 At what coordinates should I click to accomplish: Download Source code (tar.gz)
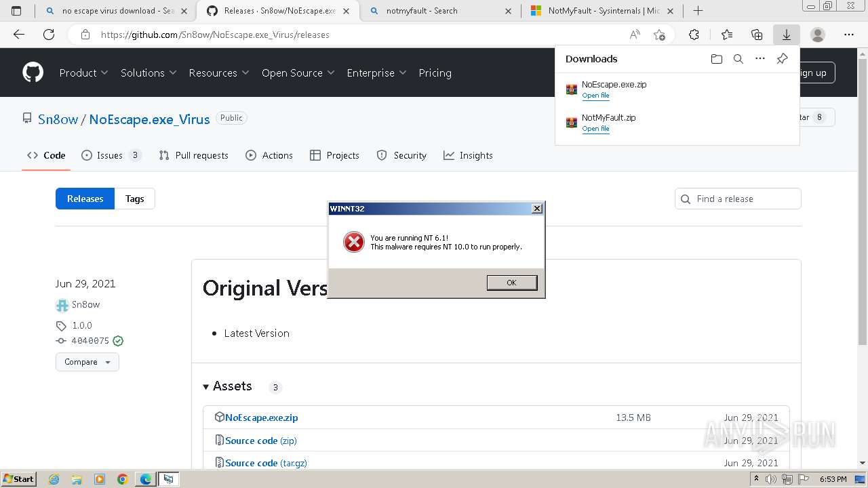click(266, 463)
